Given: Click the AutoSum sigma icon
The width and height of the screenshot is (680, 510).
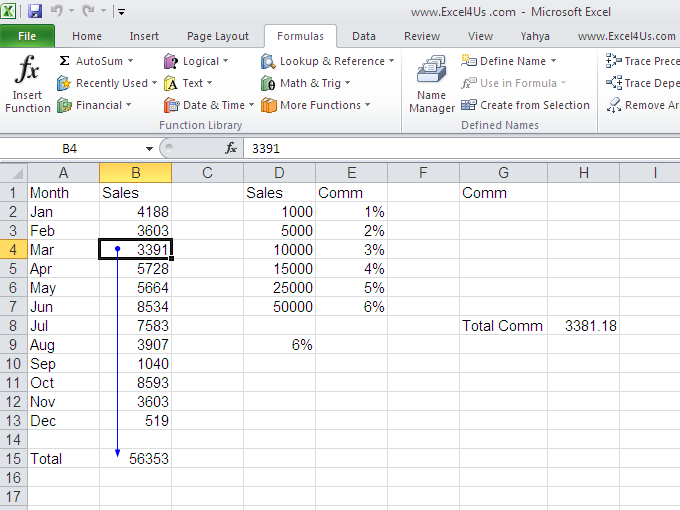Looking at the screenshot, I should pos(64,61).
